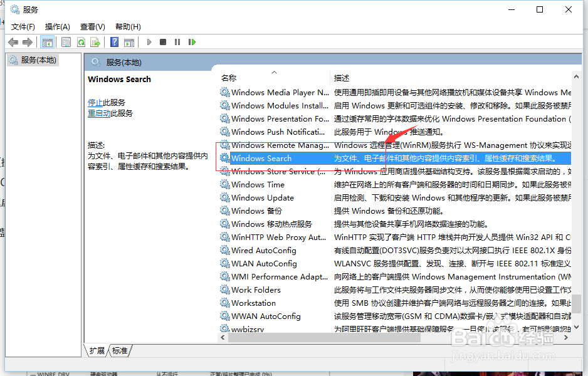Click horizontal scrollbar left arrow

(223, 337)
